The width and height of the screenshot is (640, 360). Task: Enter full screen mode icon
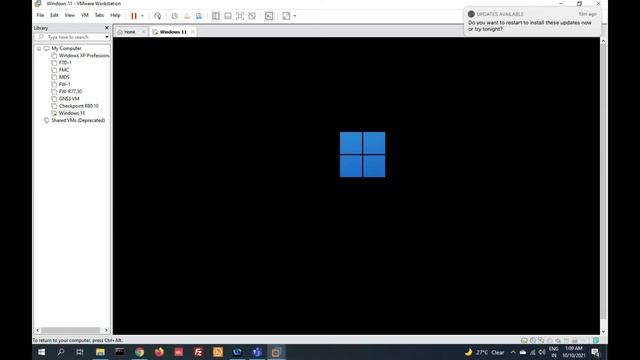pyautogui.click(x=240, y=16)
